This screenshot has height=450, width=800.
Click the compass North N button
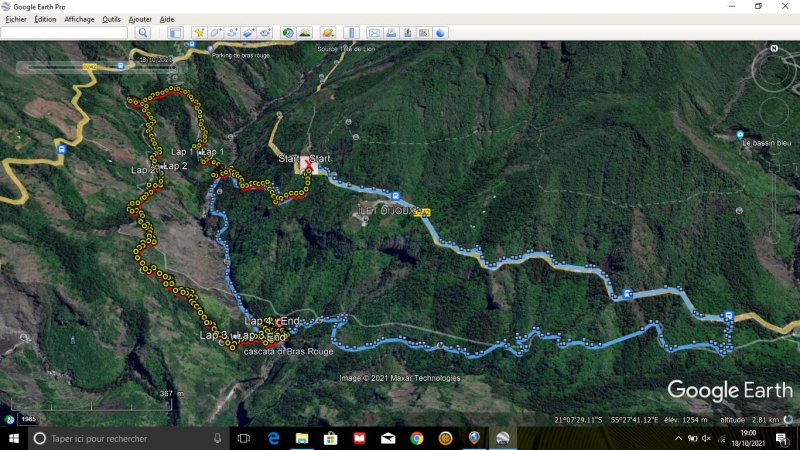pyautogui.click(x=774, y=49)
